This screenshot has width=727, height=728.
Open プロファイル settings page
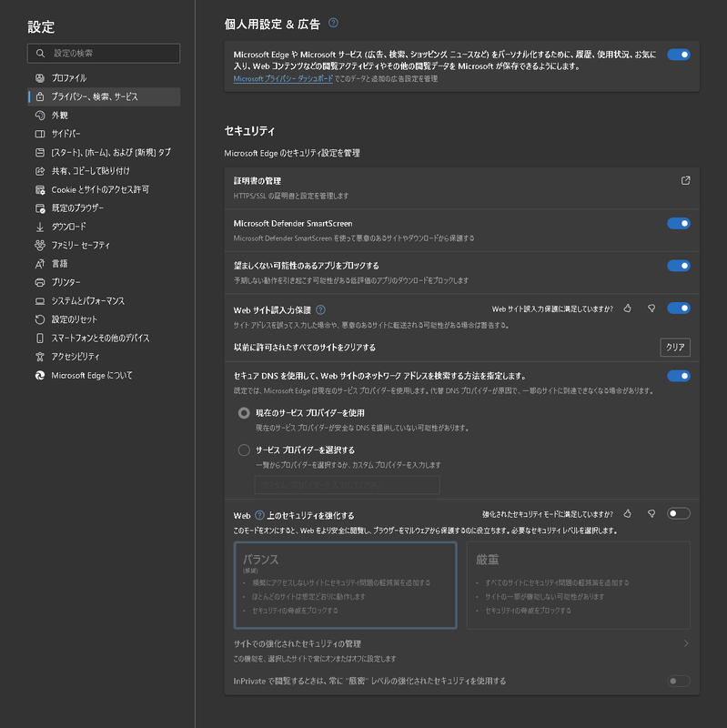(104, 78)
